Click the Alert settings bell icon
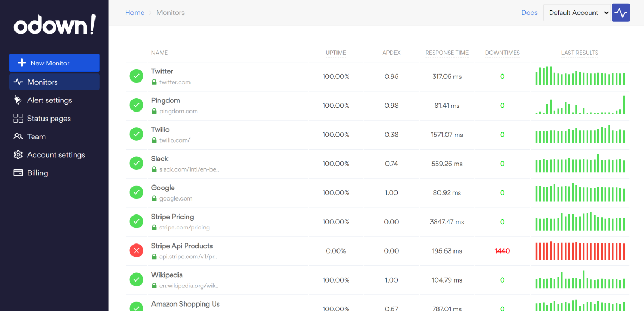 [18, 100]
